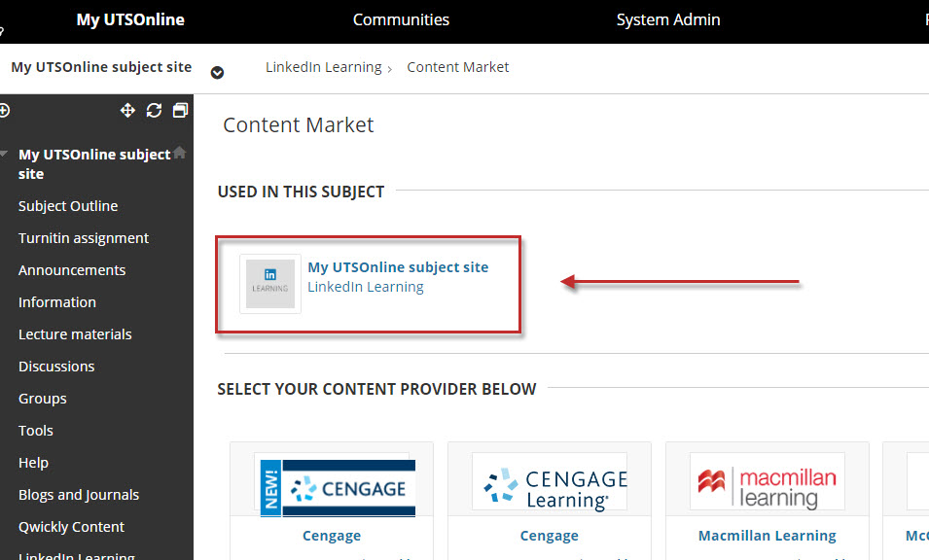Viewport: 929px width, 560px height.
Task: Select Subject Outline from the sidebar
Action: [x=68, y=206]
